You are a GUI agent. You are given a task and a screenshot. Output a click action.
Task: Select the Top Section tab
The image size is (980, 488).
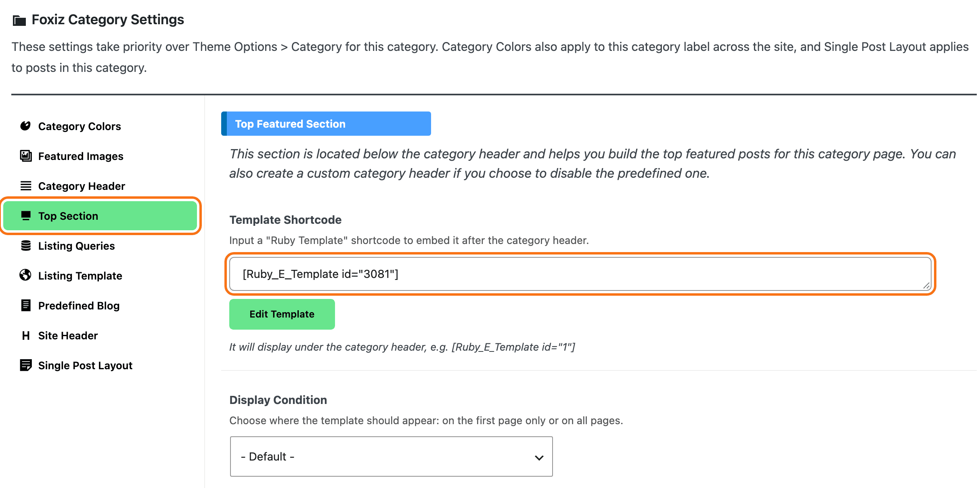coord(100,216)
